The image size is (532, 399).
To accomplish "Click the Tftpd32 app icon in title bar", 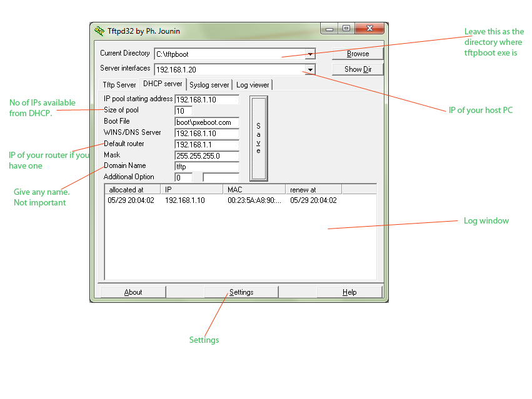I will (x=99, y=31).
